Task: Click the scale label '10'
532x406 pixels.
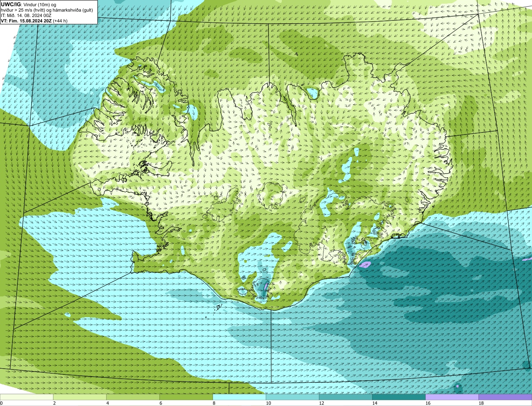Action: [x=268, y=403]
